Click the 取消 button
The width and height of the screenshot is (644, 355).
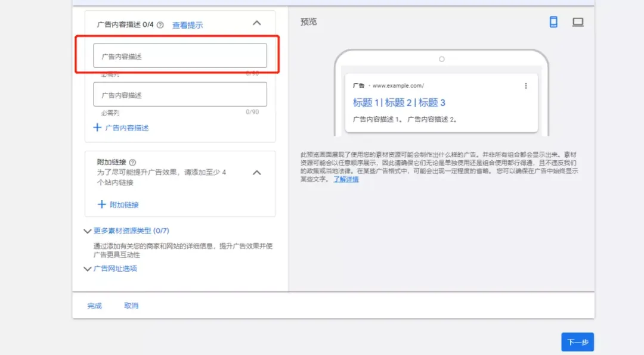(x=131, y=306)
